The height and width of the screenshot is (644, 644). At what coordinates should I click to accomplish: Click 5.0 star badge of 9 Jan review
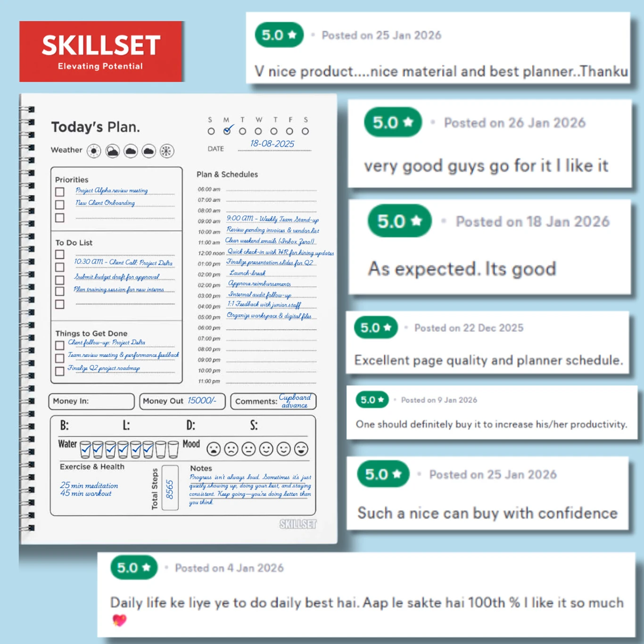(372, 400)
